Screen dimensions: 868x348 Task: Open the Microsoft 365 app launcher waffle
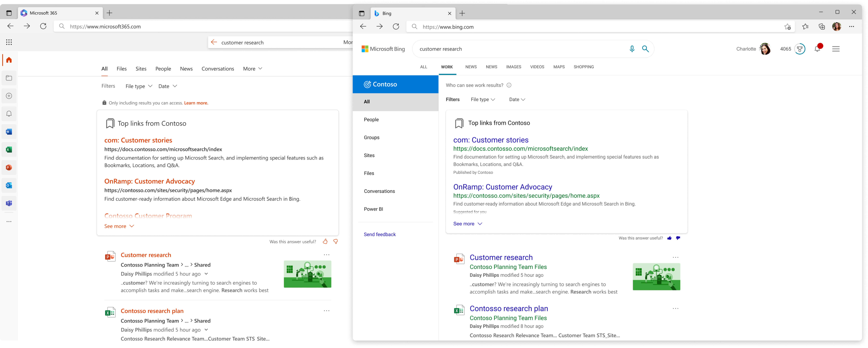pos(9,42)
